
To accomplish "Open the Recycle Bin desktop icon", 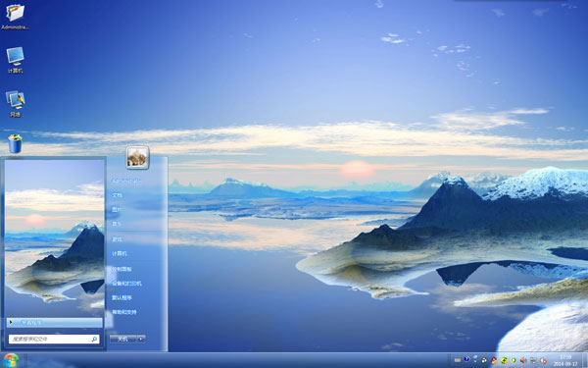I will coord(15,144).
